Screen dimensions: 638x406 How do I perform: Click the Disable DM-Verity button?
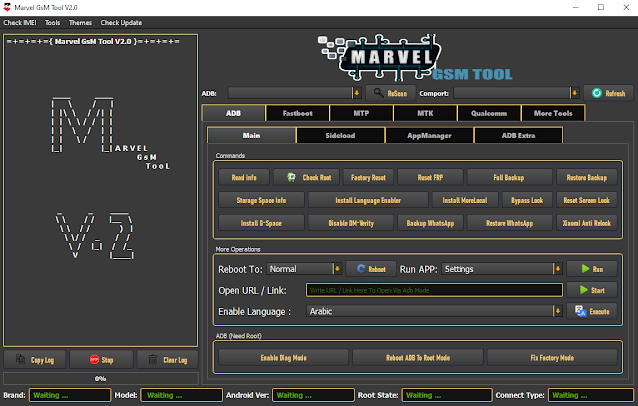pos(351,223)
